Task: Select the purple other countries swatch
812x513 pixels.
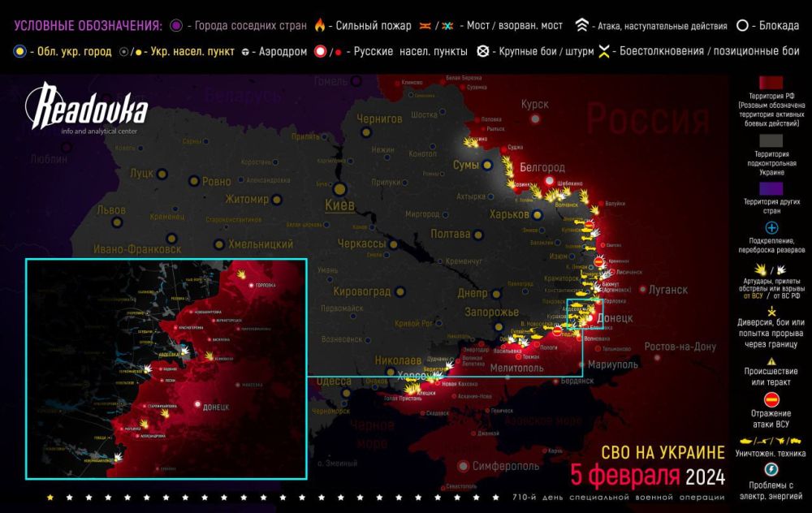Action: point(771,187)
